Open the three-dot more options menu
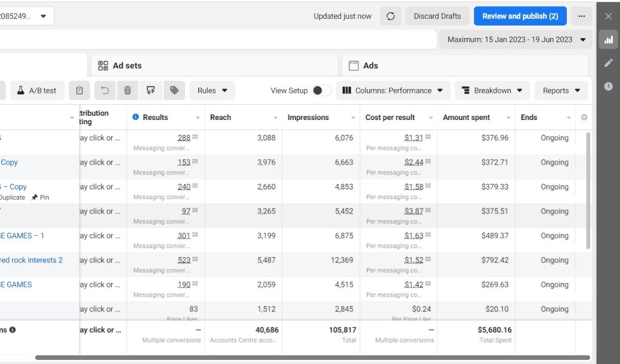Viewport: 620px width, 364px height. (581, 16)
